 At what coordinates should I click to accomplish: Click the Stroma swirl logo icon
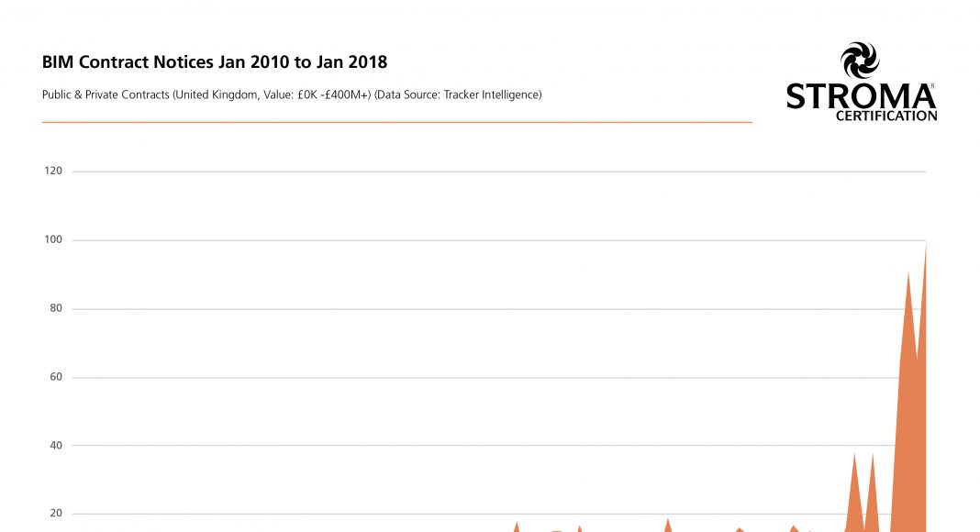pyautogui.click(x=860, y=61)
